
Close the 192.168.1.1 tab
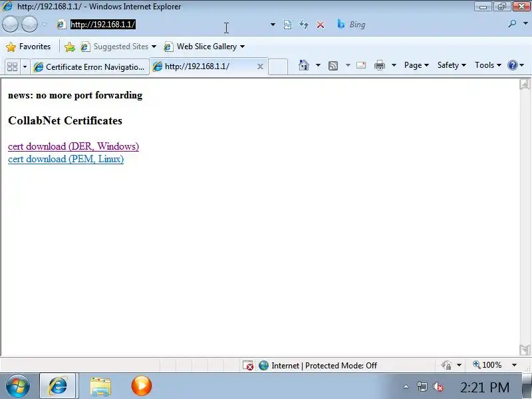click(260, 66)
